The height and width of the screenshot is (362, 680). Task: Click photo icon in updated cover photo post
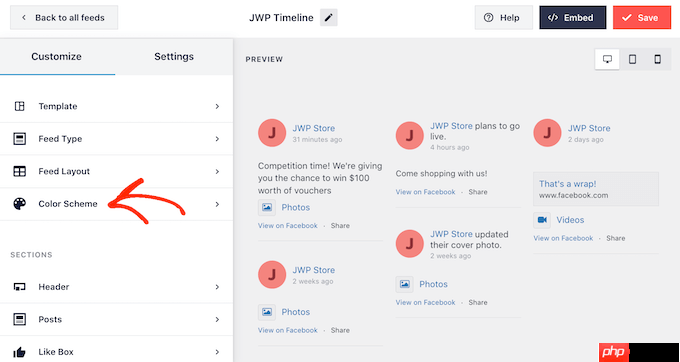[404, 284]
